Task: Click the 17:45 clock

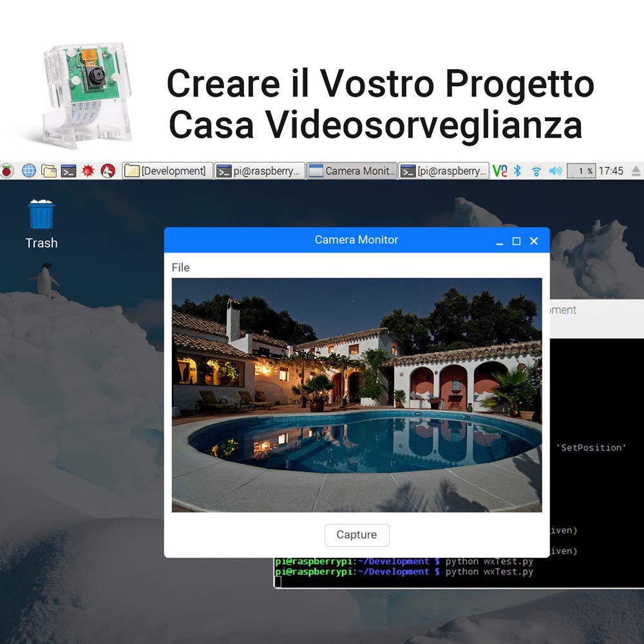Action: point(611,171)
